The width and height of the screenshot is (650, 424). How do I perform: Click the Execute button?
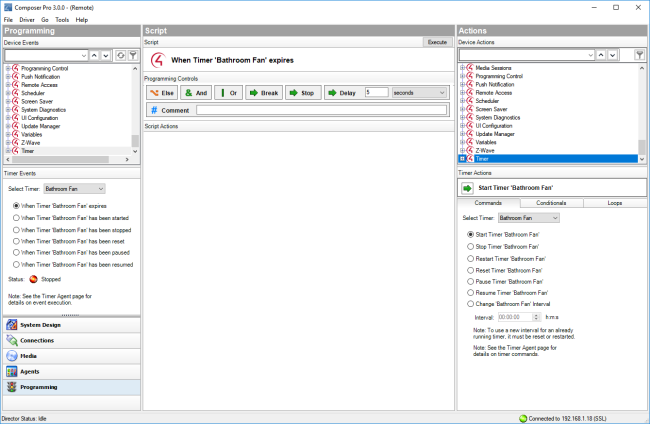[x=437, y=42]
